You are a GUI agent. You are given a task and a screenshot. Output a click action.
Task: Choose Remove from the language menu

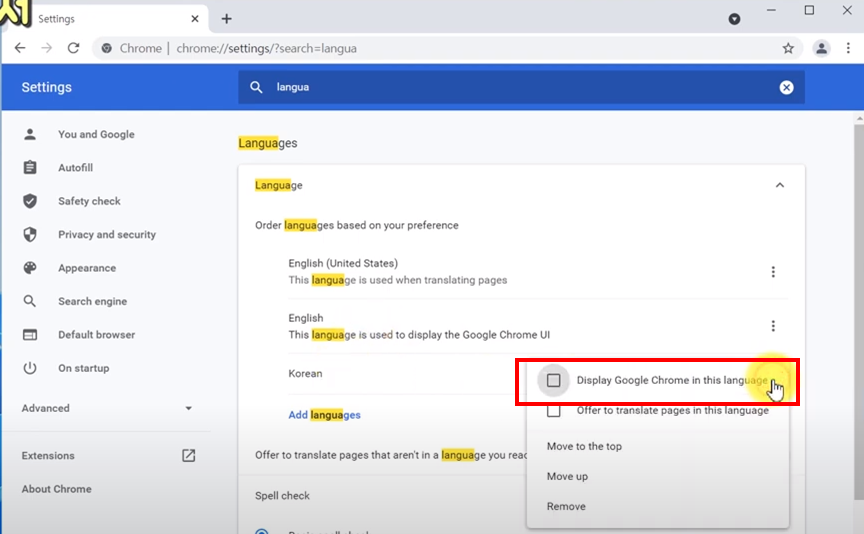[566, 506]
